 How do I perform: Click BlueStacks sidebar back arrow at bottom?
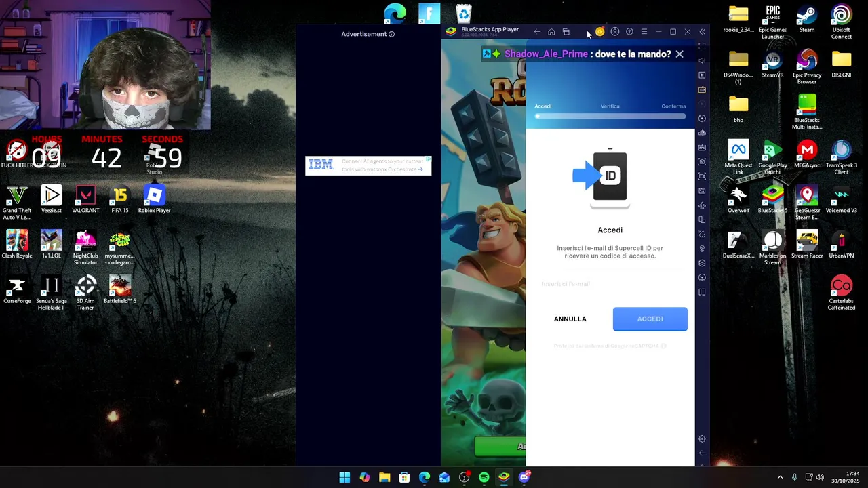[x=702, y=453]
